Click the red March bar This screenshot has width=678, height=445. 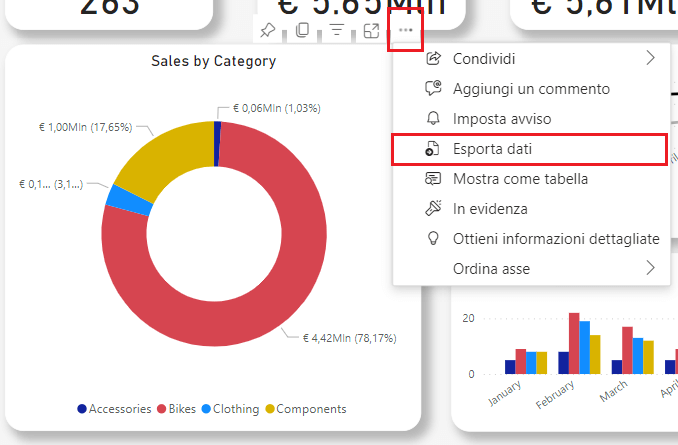[x=627, y=350]
